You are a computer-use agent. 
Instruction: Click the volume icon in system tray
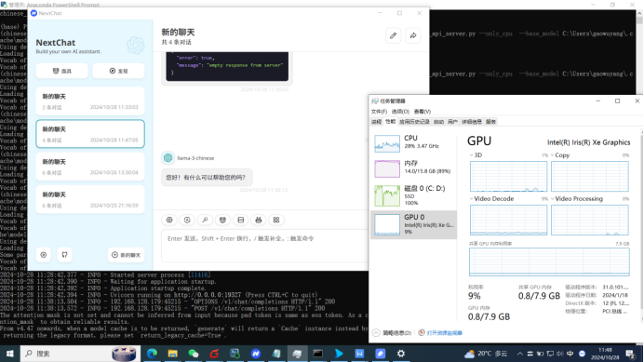(560, 354)
